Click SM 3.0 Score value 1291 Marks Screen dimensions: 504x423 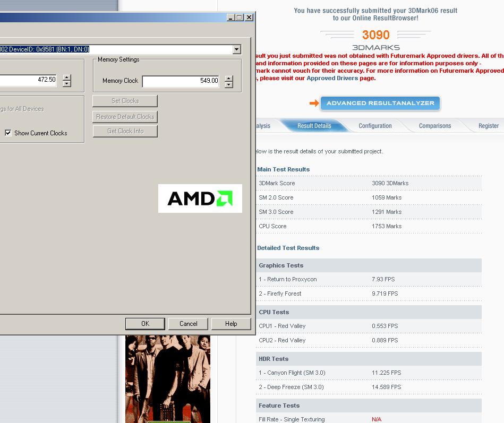coord(387,212)
